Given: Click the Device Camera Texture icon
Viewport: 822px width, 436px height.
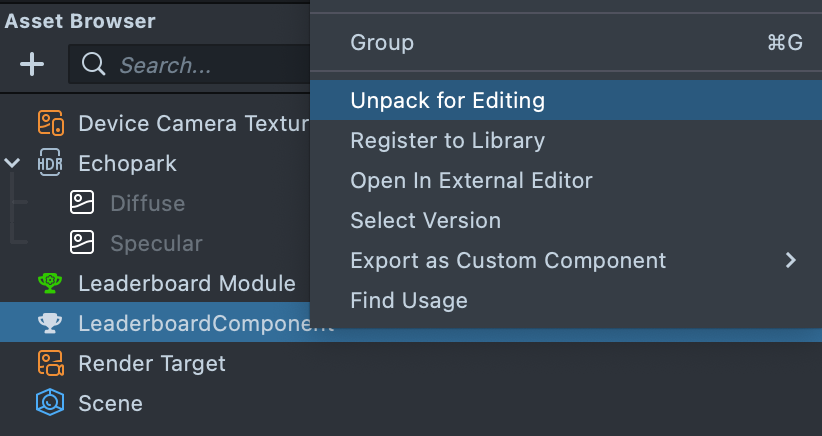Looking at the screenshot, I should [51, 123].
